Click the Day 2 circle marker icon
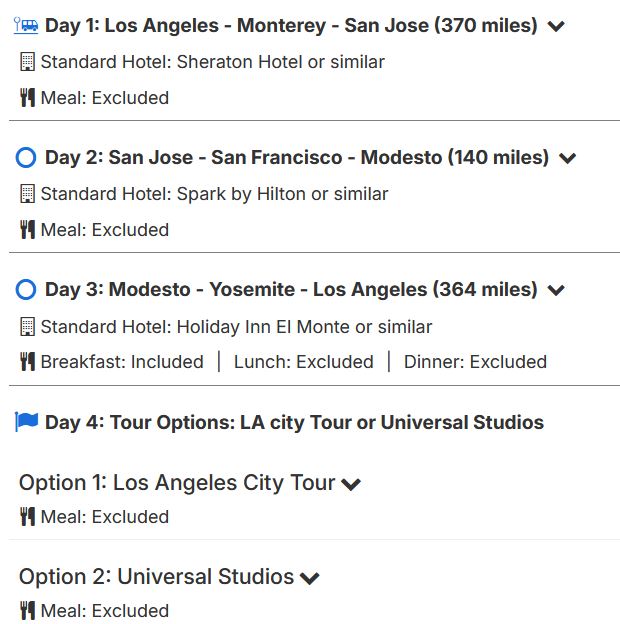620x624 pixels. point(26,157)
